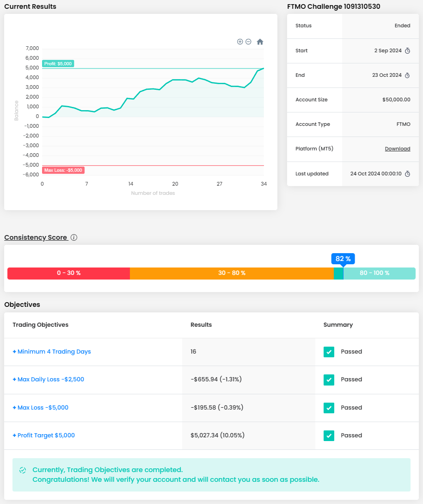
Task: Click the timer icon beside Last updated
Action: click(407, 174)
